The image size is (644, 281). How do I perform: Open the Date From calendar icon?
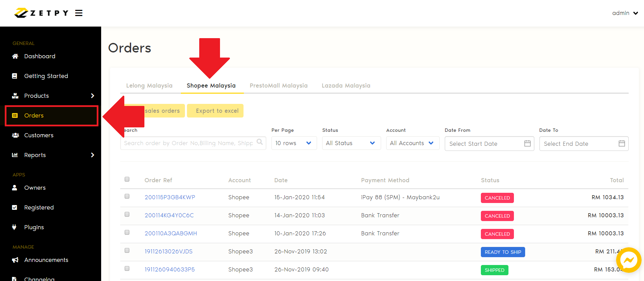click(527, 143)
